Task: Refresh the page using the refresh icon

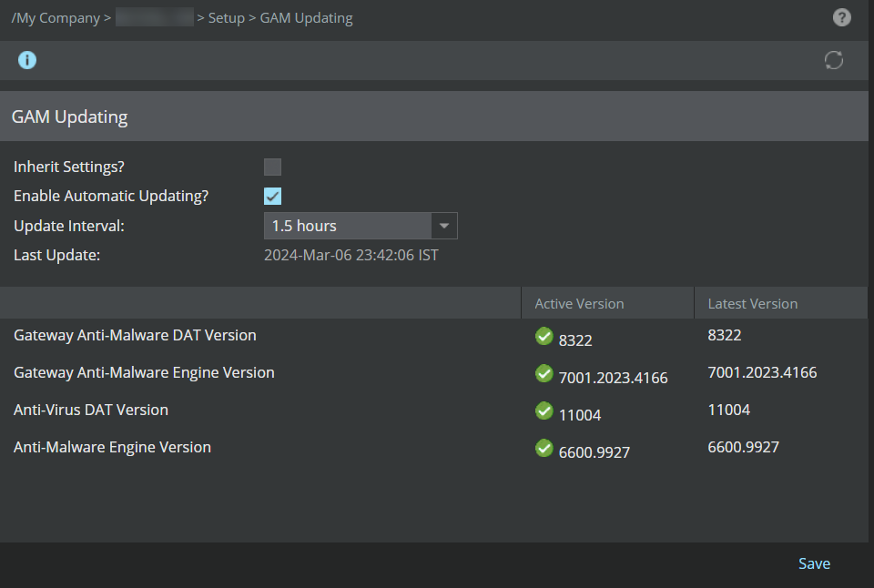Action: coord(834,60)
